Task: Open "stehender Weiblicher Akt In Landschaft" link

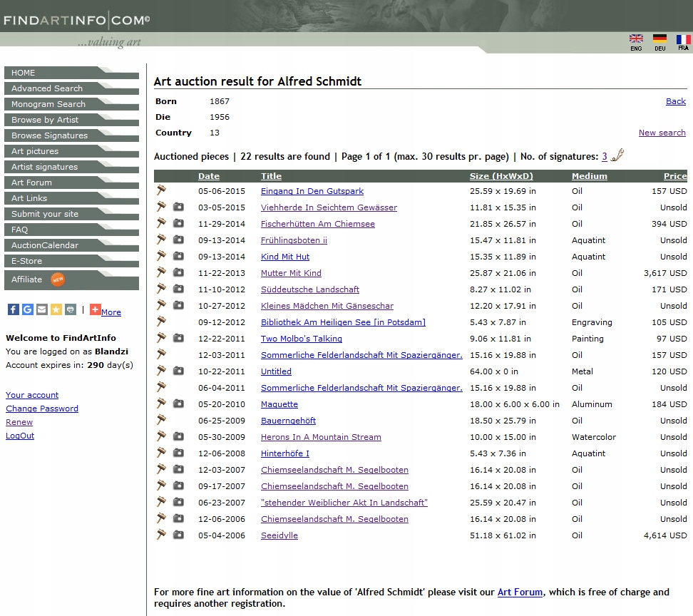Action: pyautogui.click(x=344, y=503)
